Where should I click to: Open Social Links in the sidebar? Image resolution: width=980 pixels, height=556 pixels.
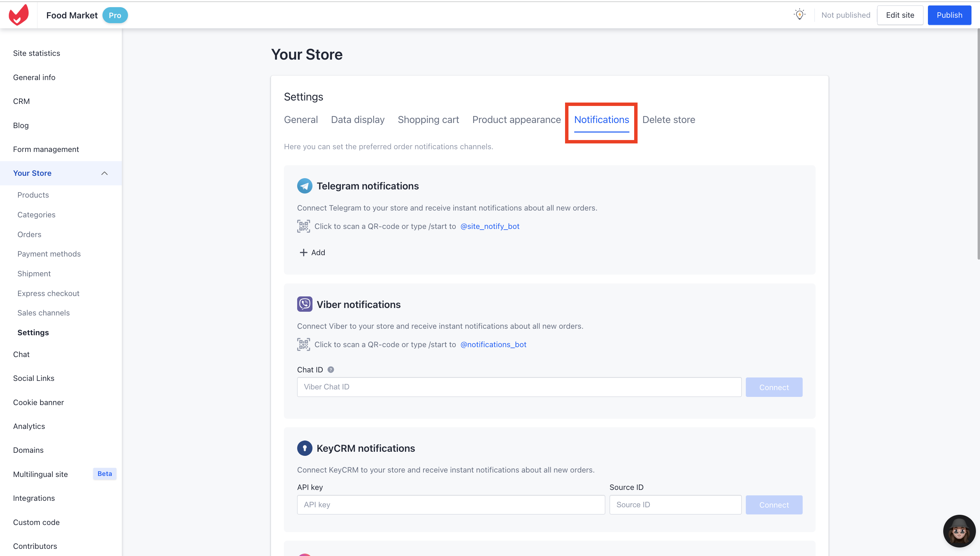(x=34, y=378)
